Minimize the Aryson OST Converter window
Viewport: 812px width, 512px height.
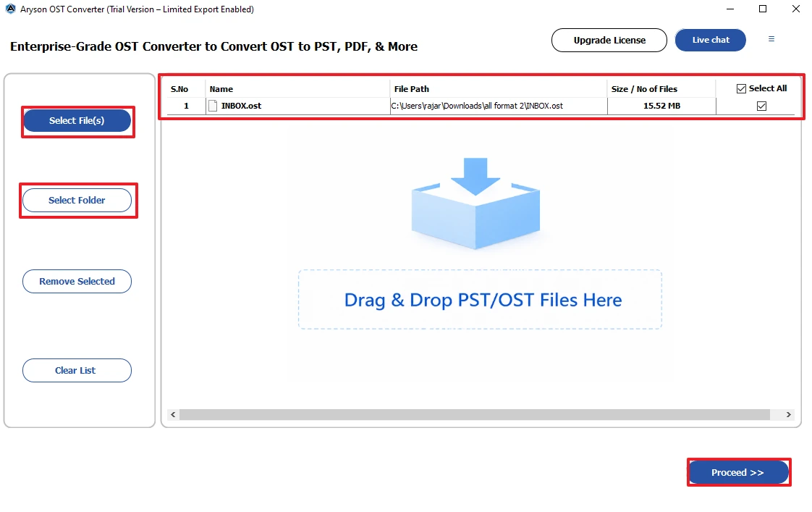pyautogui.click(x=730, y=9)
